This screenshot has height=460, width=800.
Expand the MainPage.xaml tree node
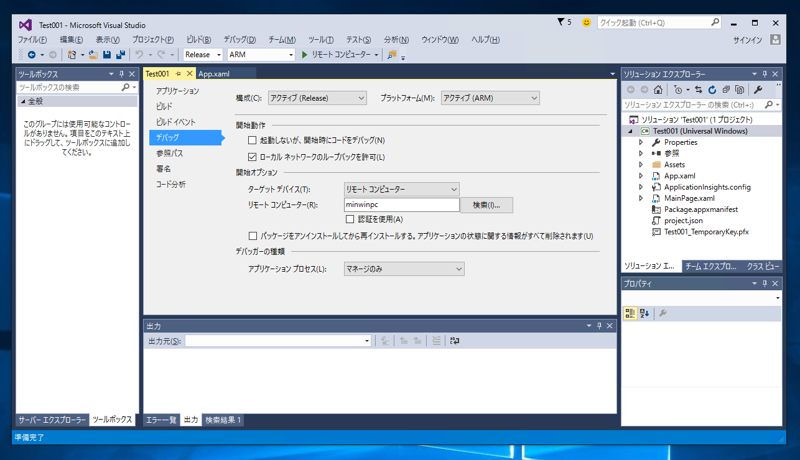coord(641,198)
